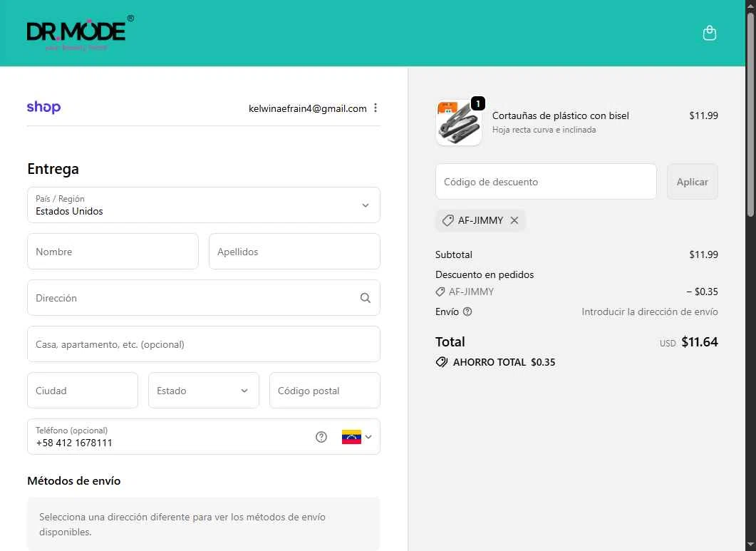Image resolution: width=756 pixels, height=551 pixels.
Task: Click the Envío info question mark icon
Action: tap(467, 311)
